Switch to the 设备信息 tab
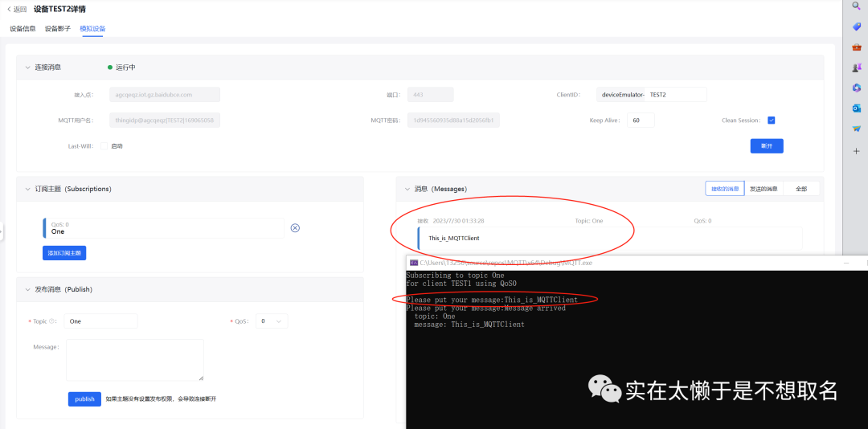Image resolution: width=868 pixels, height=429 pixels. [23, 29]
